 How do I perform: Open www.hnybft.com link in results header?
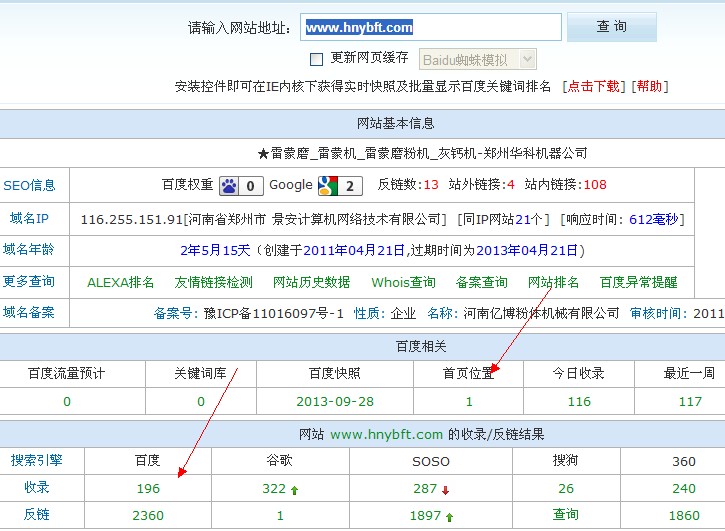(387, 435)
